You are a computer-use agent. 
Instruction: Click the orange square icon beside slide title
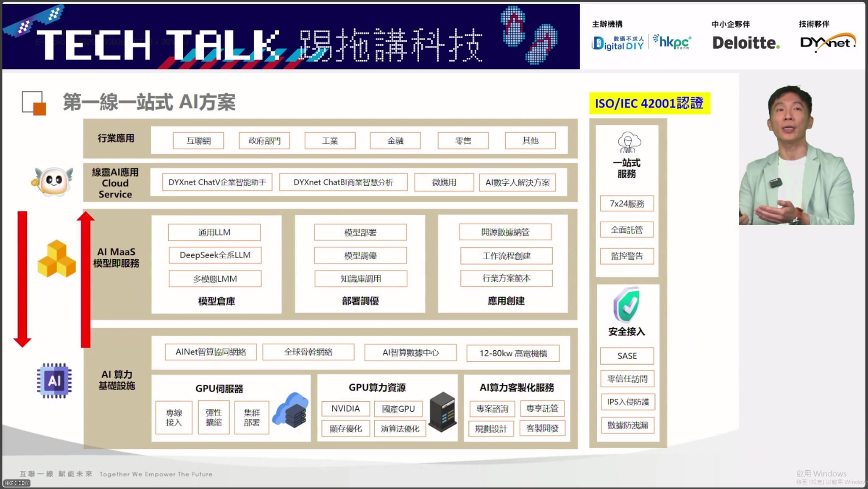(34, 103)
